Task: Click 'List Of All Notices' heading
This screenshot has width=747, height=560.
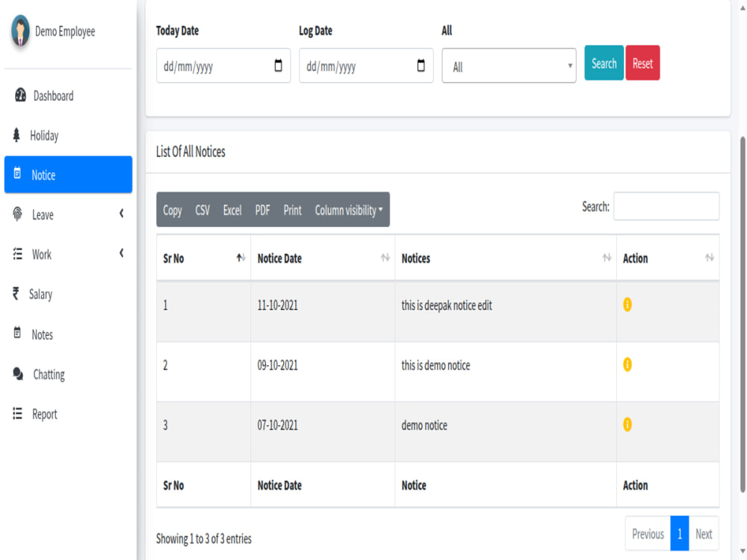Action: pos(190,152)
